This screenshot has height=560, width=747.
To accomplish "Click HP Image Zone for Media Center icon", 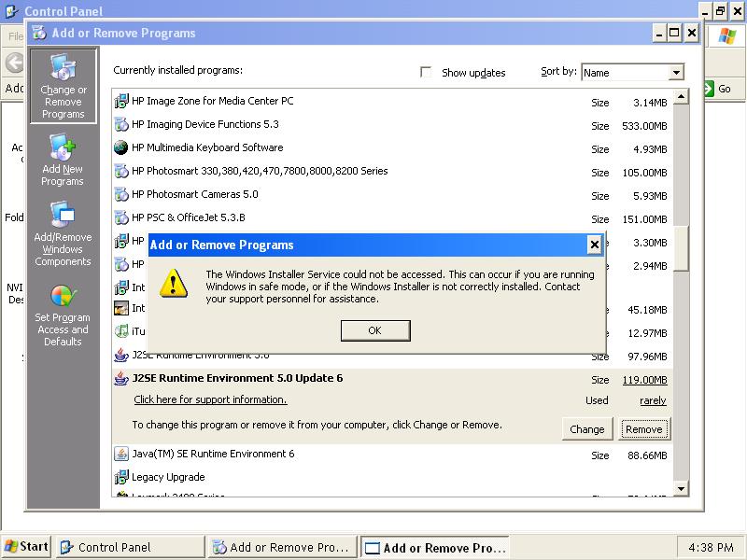I will click(121, 101).
